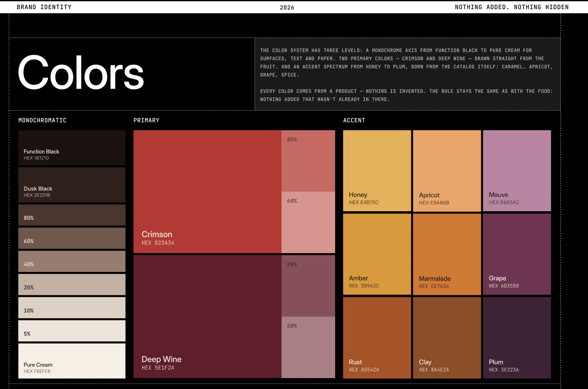Click the HEX B885A2 label
Screen dimensions: 588x389
pyautogui.click(x=504, y=202)
